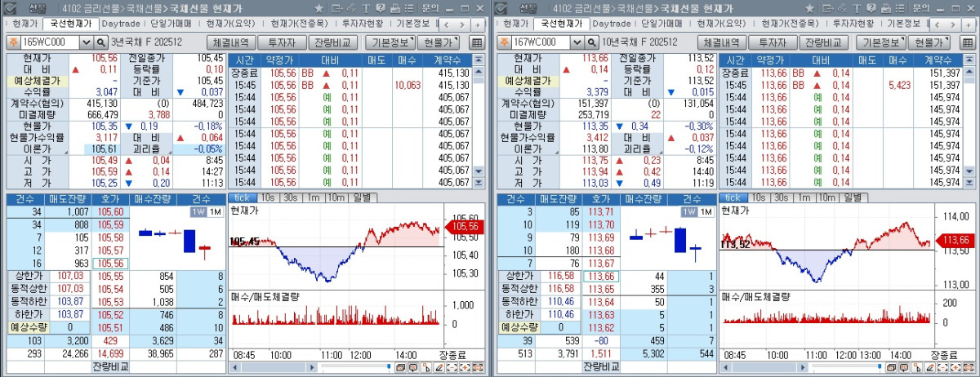980x377 pixels.
Task: Open the 현물가 dropdown button in left window
Action: point(438,42)
